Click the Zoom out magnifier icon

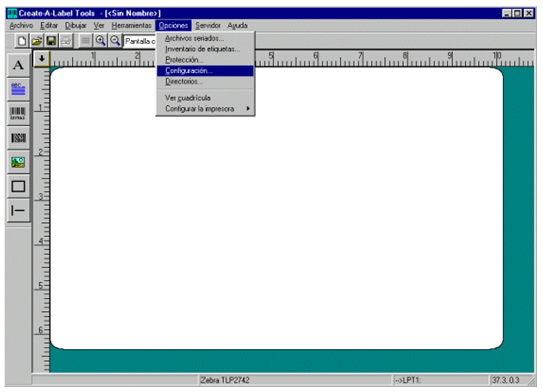pyautogui.click(x=115, y=41)
